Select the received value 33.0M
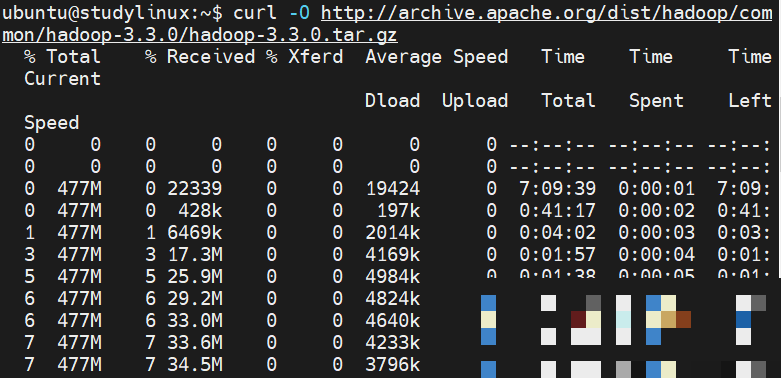Screen dimensions: 781x378 [x=195, y=320]
